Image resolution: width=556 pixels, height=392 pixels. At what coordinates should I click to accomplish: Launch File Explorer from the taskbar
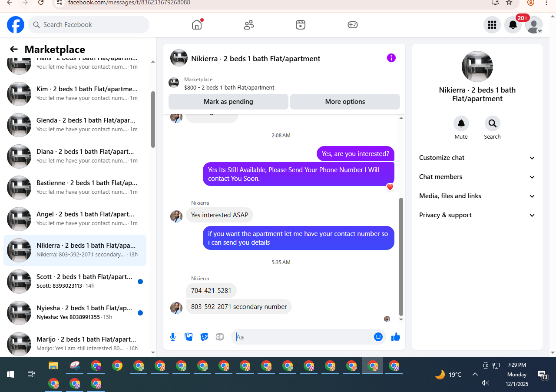pyautogui.click(x=53, y=366)
